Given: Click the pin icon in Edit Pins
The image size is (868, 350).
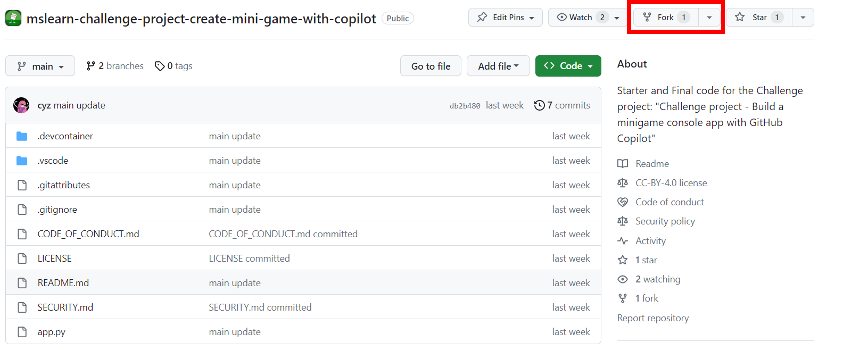Looking at the screenshot, I should point(482,17).
